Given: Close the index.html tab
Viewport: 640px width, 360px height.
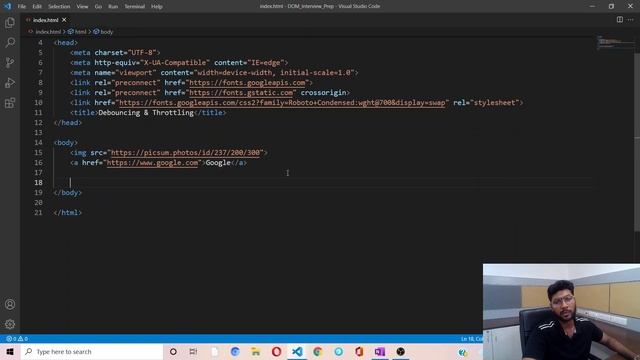Looking at the screenshot, I should click(x=64, y=20).
